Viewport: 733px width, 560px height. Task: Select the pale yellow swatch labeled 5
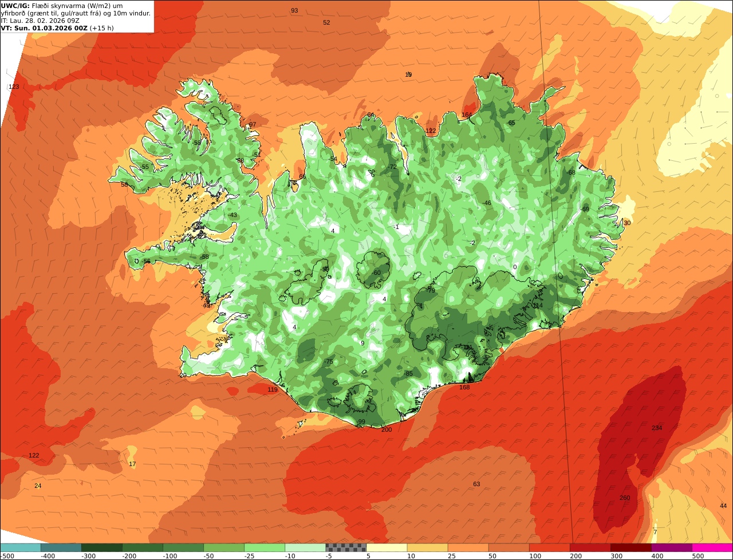[387, 547]
